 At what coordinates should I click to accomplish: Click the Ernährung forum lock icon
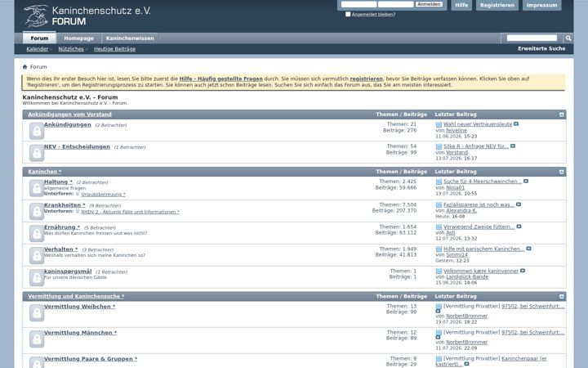(x=37, y=234)
